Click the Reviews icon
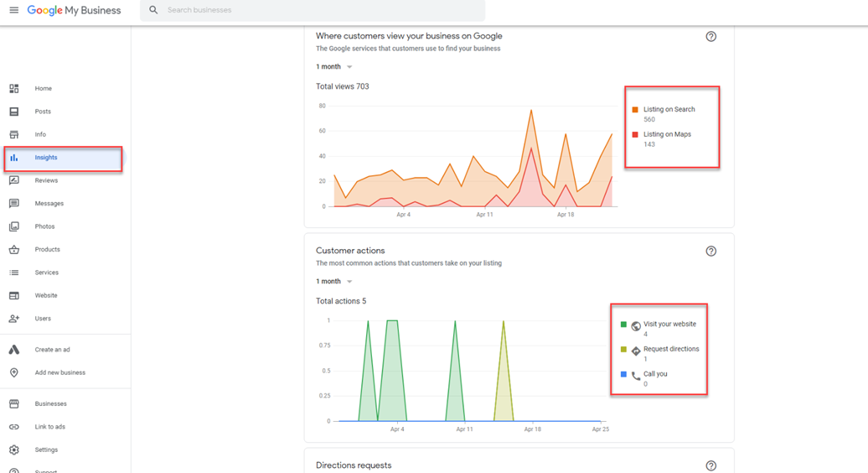The height and width of the screenshot is (473, 868). click(x=14, y=180)
